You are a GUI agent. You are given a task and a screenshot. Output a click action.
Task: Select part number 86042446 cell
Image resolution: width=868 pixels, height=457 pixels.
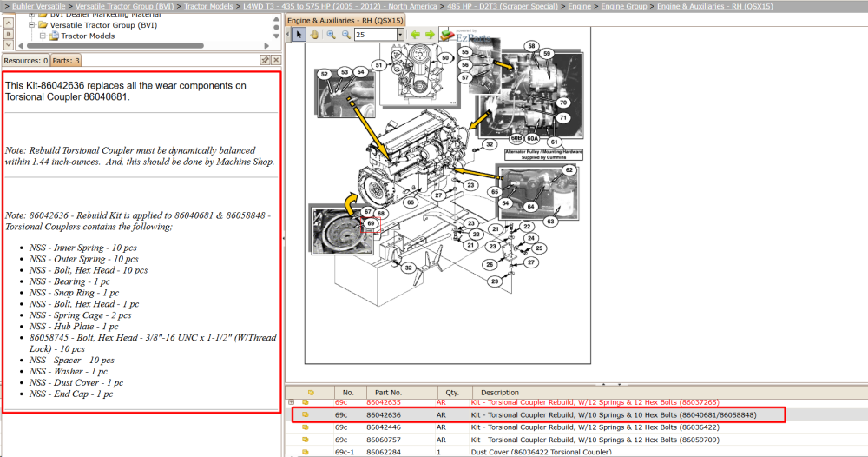(384, 427)
